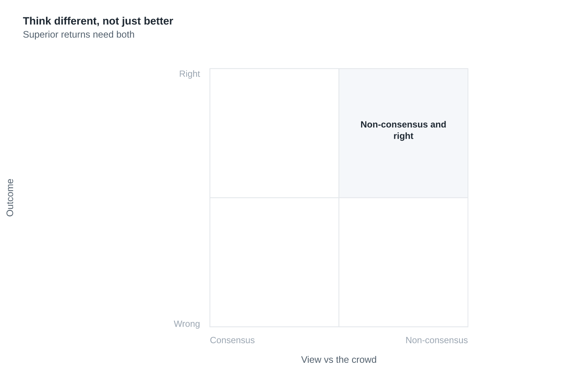This screenshot has height=384, width=588.
Task: Select the 'Non-consensus' label on the horizontal axis
Action: pyautogui.click(x=436, y=340)
